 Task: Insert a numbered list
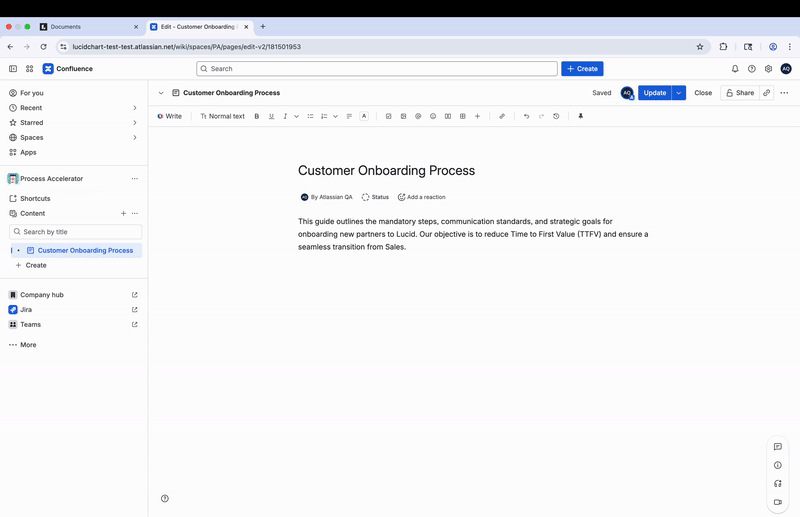pos(324,116)
